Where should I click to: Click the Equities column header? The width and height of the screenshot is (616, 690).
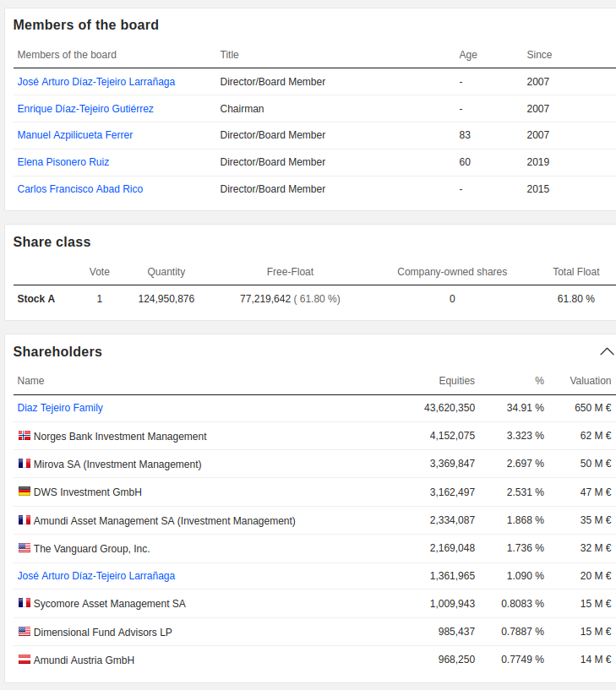456,381
